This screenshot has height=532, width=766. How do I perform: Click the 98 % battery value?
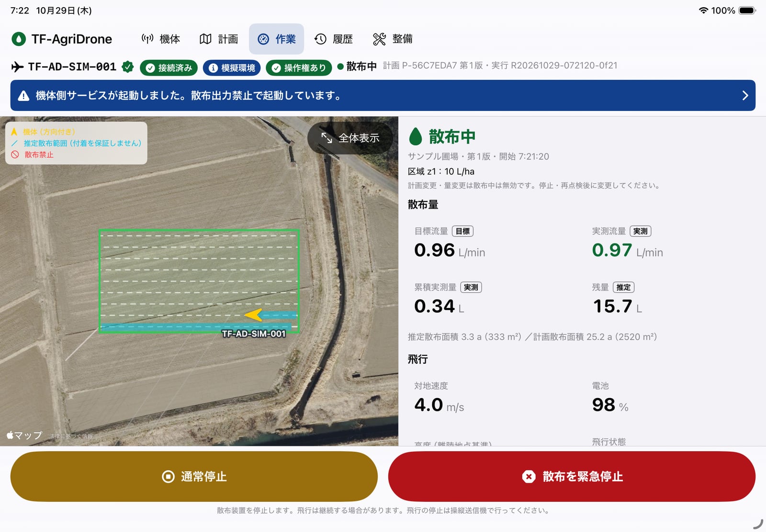[x=610, y=405]
